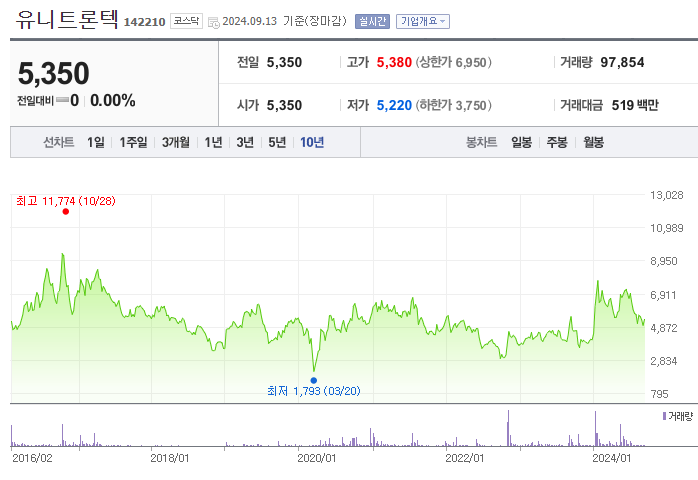Click the 봉차트 label
Image resolution: width=698 pixels, height=480 pixels.
point(481,142)
